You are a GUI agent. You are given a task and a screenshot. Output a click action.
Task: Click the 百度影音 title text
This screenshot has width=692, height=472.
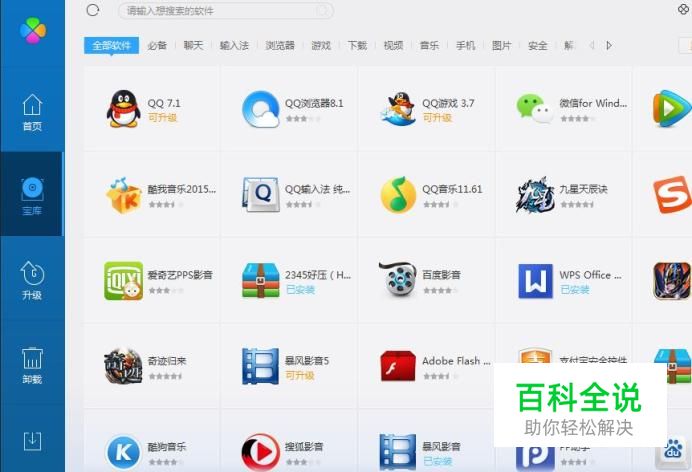tap(441, 275)
